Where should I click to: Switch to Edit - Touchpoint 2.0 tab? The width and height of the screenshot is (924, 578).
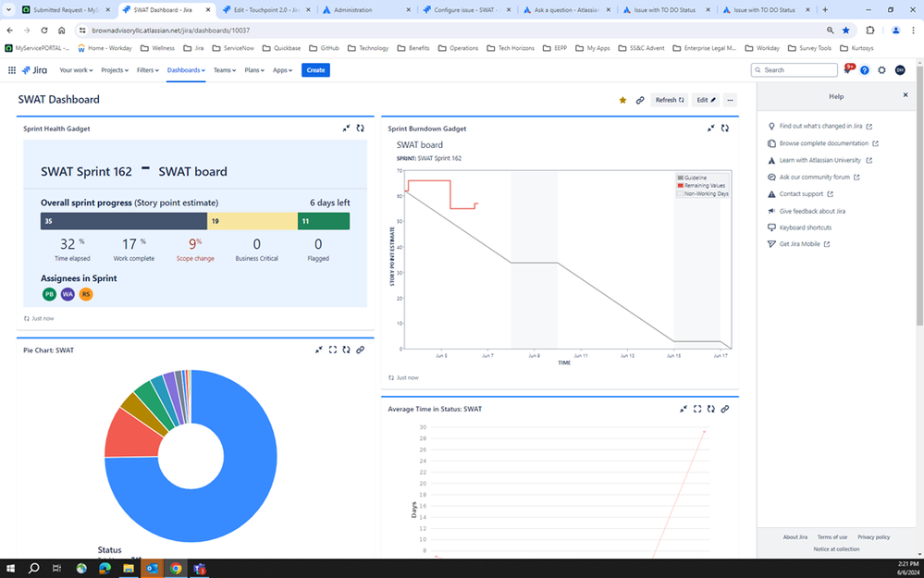coord(266,10)
